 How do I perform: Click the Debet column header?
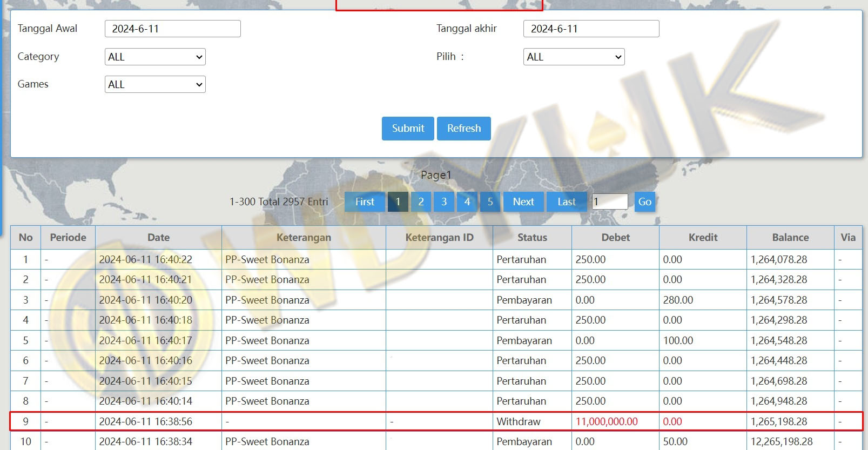click(x=616, y=237)
